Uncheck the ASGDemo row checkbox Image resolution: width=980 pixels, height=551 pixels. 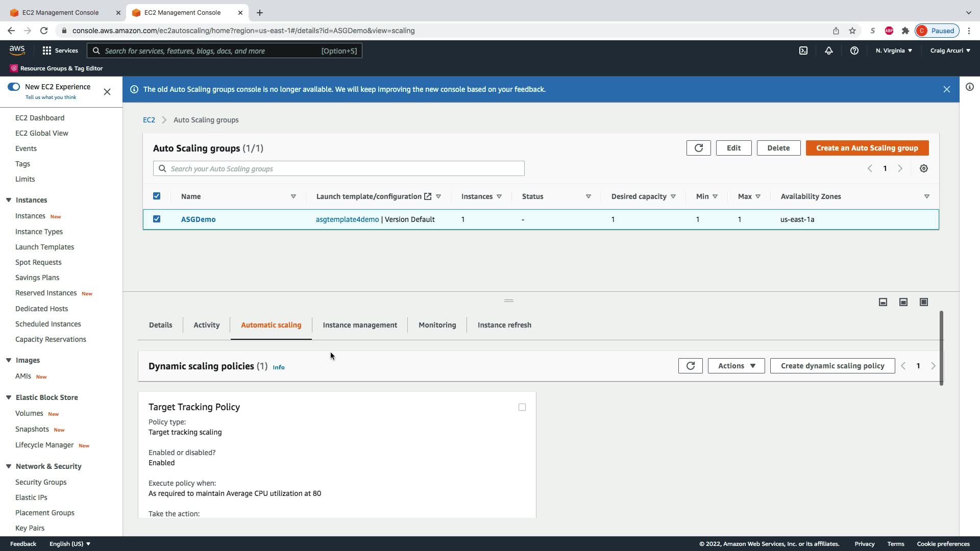[157, 219]
